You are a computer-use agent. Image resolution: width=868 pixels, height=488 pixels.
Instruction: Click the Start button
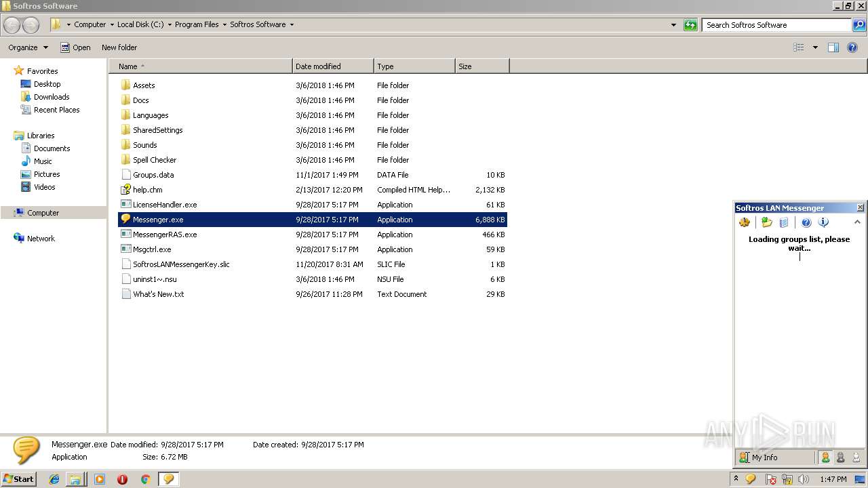(19, 479)
